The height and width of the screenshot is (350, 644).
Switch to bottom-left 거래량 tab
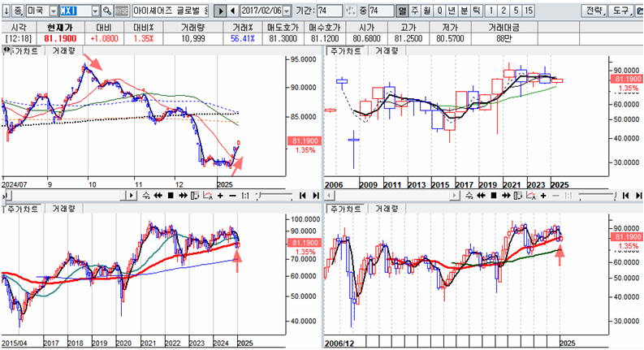coord(63,209)
